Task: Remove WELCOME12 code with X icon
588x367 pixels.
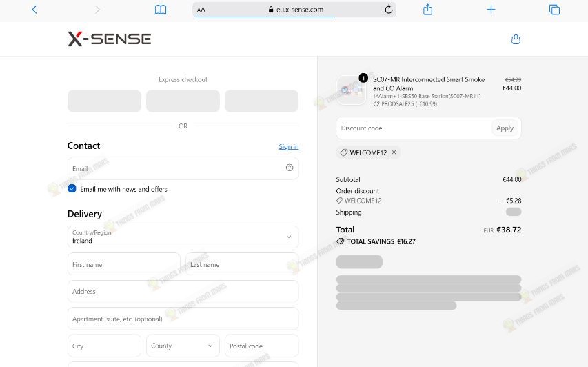Action: [x=394, y=152]
